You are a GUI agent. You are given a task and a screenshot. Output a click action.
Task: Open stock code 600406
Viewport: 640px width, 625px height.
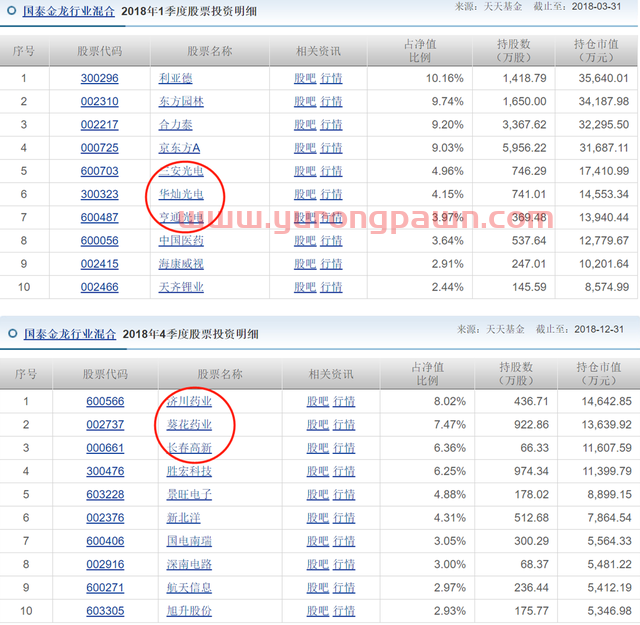(105, 541)
